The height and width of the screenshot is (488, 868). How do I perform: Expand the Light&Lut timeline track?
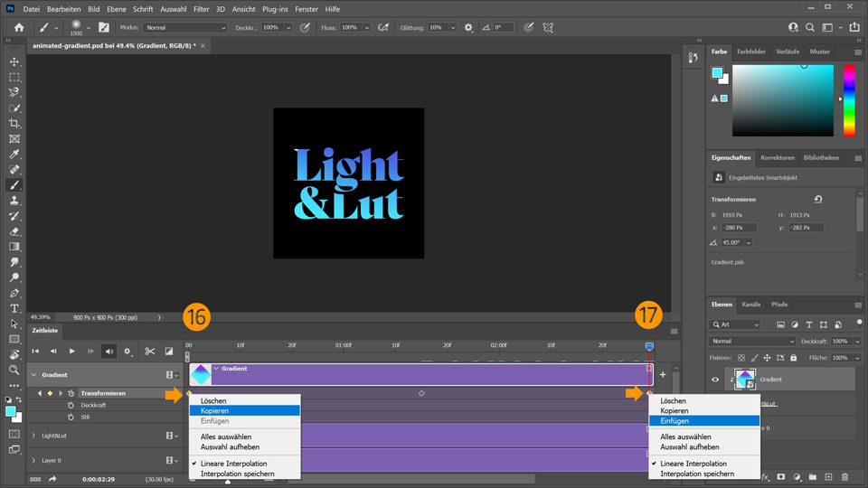[x=33, y=436]
